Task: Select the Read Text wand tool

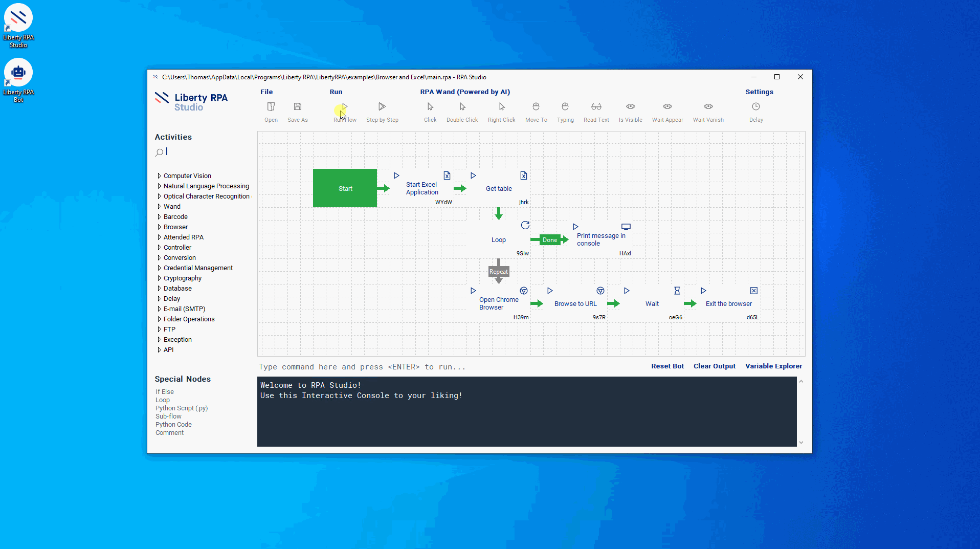Action: [596, 107]
